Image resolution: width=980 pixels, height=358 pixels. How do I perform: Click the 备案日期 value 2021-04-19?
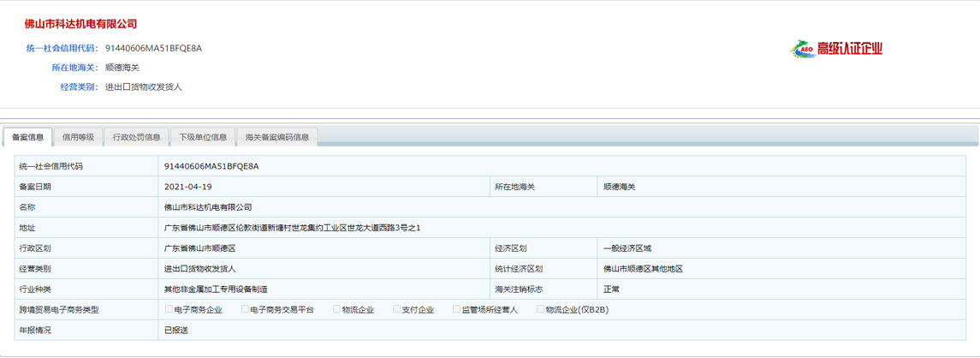click(x=187, y=187)
